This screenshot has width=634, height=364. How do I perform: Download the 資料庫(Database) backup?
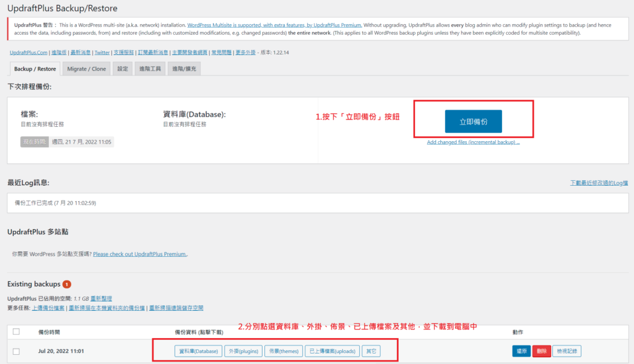198,351
